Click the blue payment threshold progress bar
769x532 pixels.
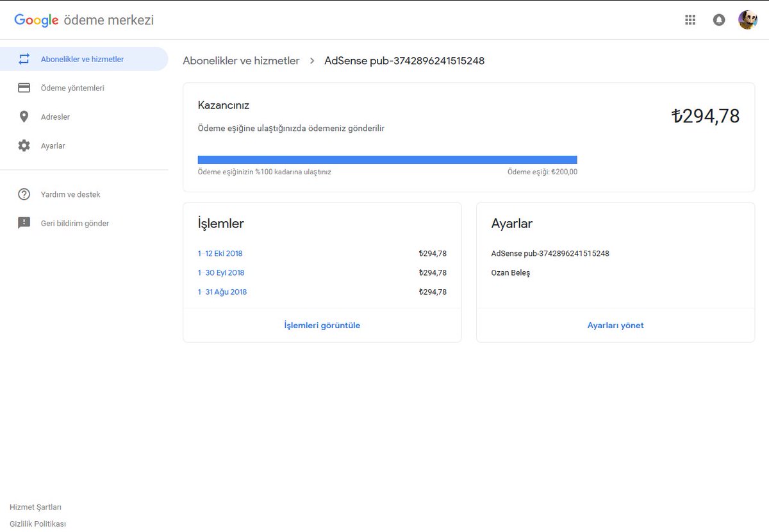(x=388, y=160)
